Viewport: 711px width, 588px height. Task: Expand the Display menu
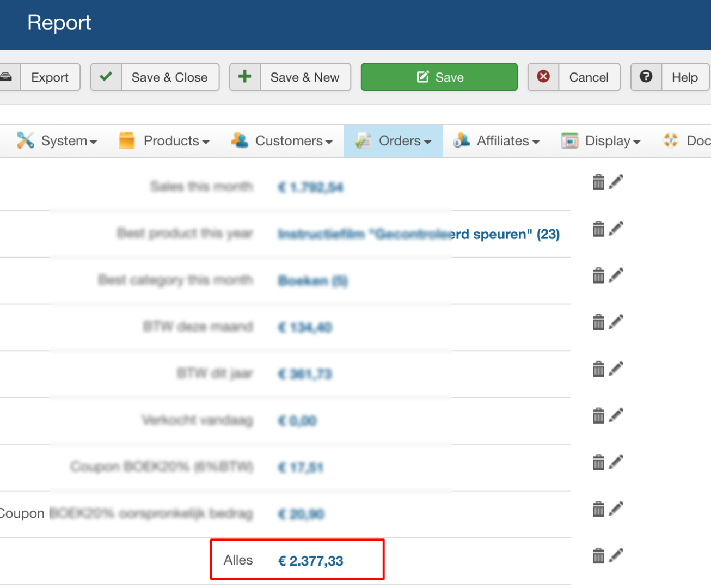(601, 141)
